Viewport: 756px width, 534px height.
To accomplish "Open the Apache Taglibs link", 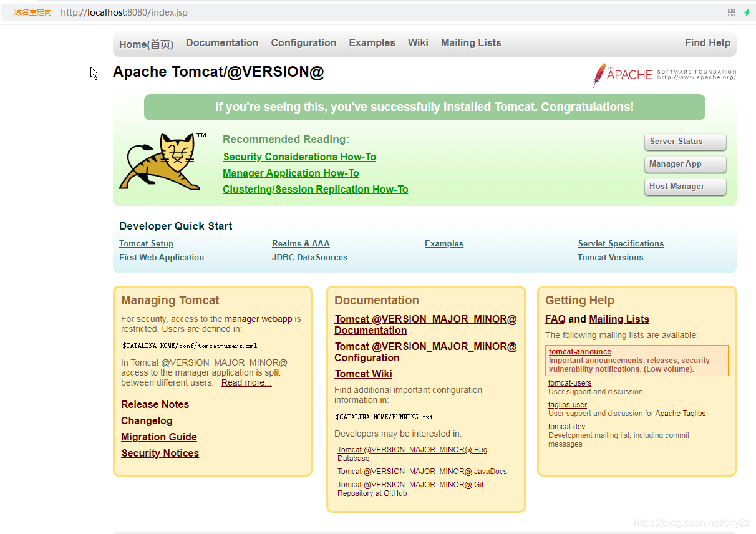I will (681, 414).
